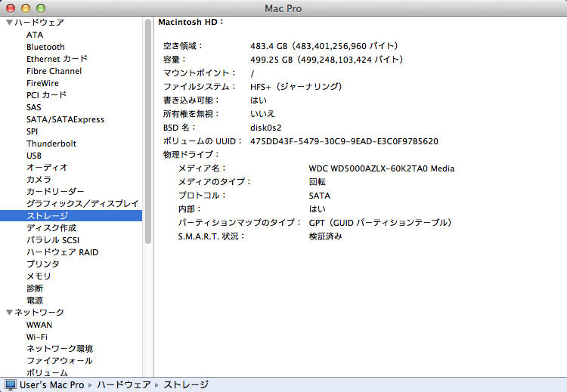Click the マウントポイント label

[x=200, y=73]
